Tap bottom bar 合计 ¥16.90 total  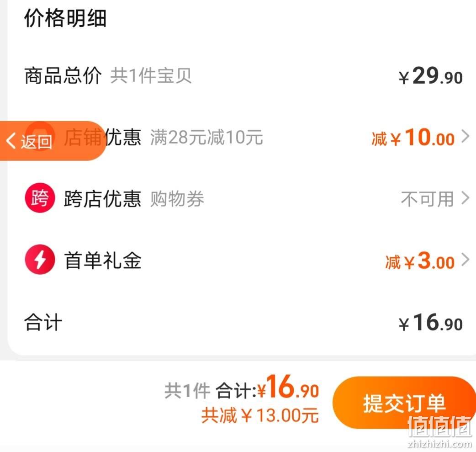267,388
